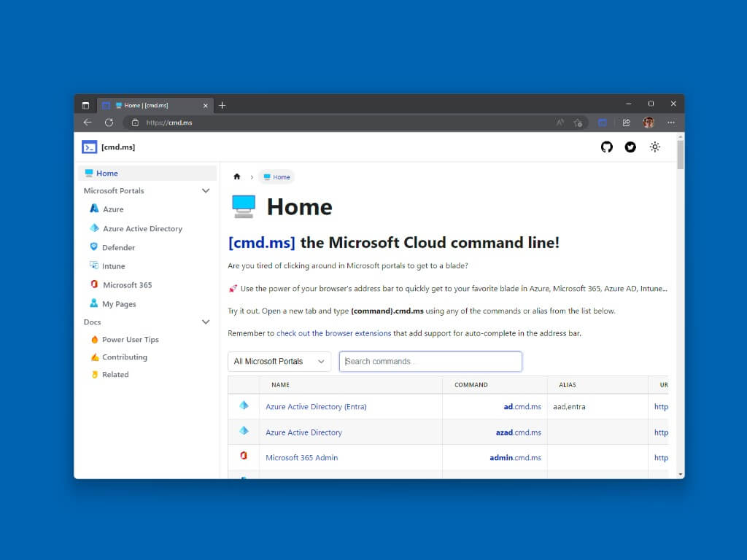The width and height of the screenshot is (747, 560).
Task: Click the Intune icon in sidebar
Action: tap(94, 265)
